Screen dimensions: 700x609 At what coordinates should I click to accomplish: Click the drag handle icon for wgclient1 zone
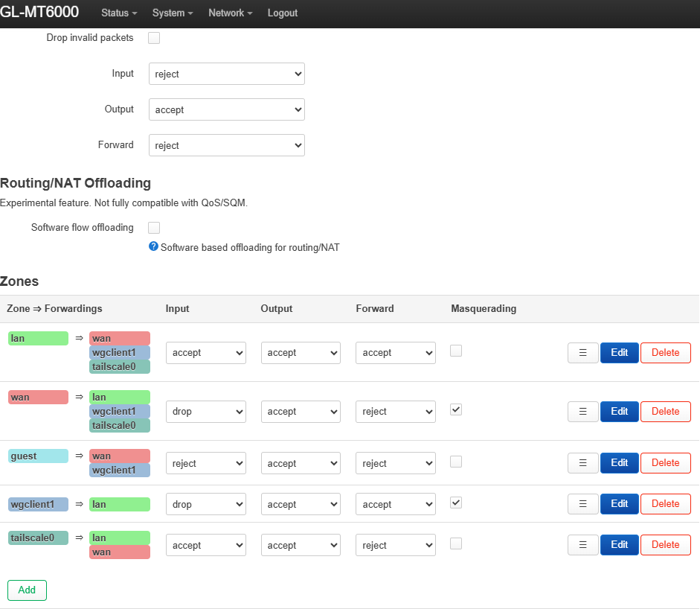[x=583, y=504]
